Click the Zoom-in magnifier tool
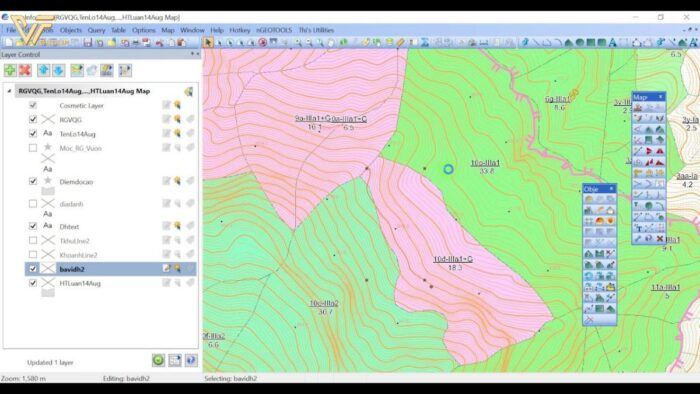The image size is (700, 394). click(x=298, y=43)
